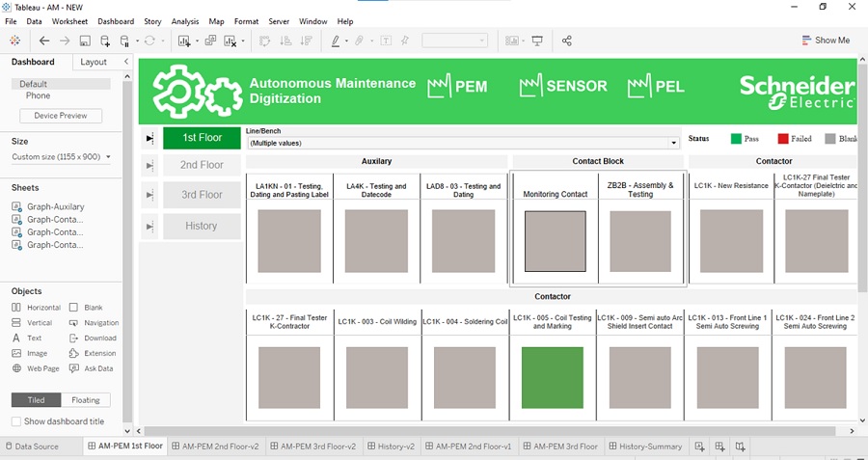Click the 1st Floor navigation button

pos(203,138)
